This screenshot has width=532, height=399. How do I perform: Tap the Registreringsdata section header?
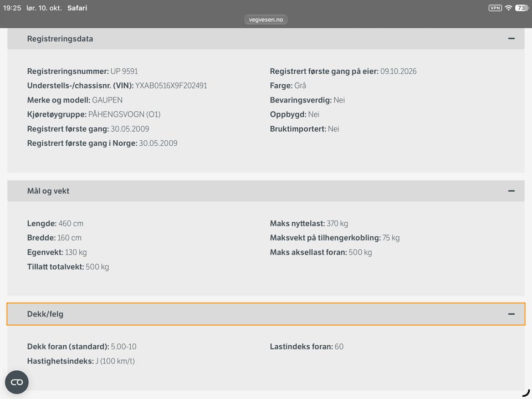pyautogui.click(x=266, y=39)
